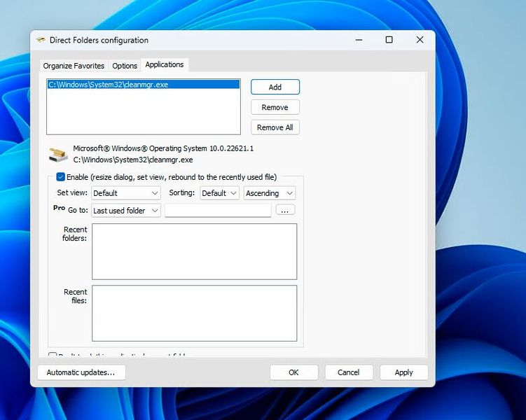This screenshot has width=526, height=420.
Task: Click the Microsoft Windows Operating System version text
Action: coord(163,148)
